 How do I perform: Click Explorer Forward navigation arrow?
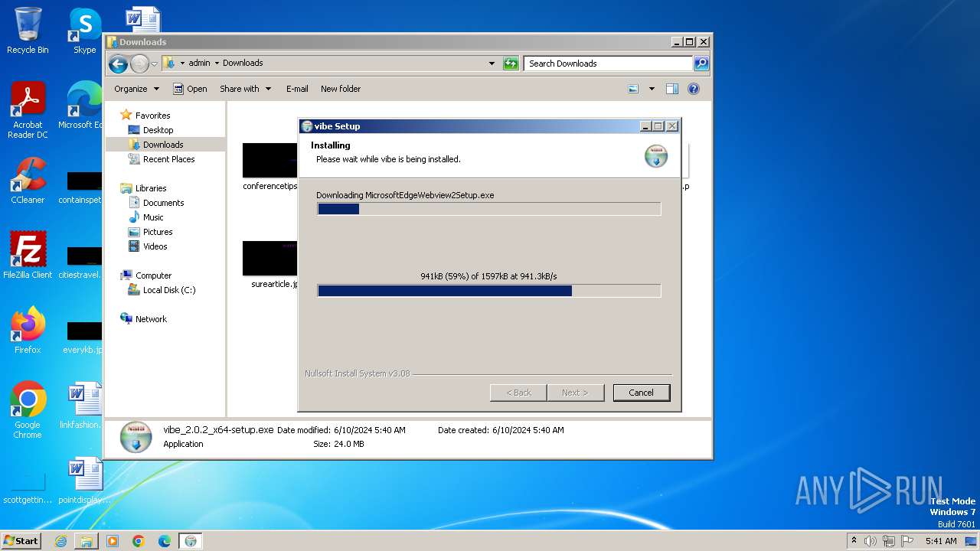[139, 64]
